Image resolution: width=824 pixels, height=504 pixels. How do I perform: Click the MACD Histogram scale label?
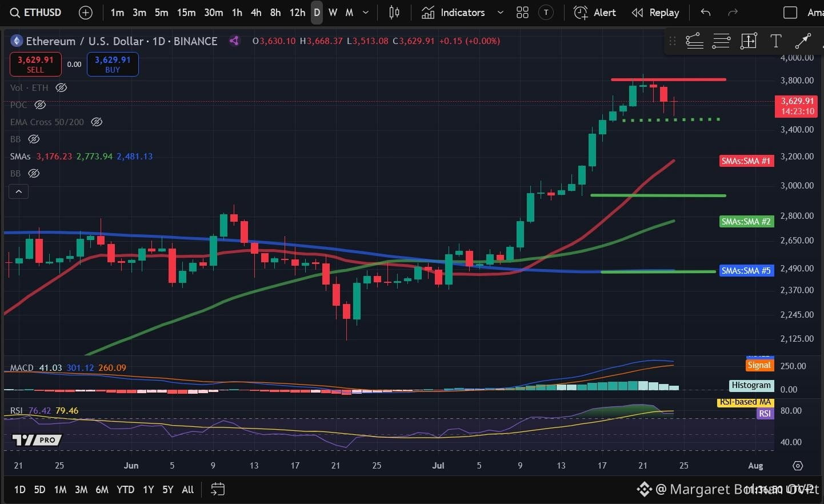coord(751,385)
